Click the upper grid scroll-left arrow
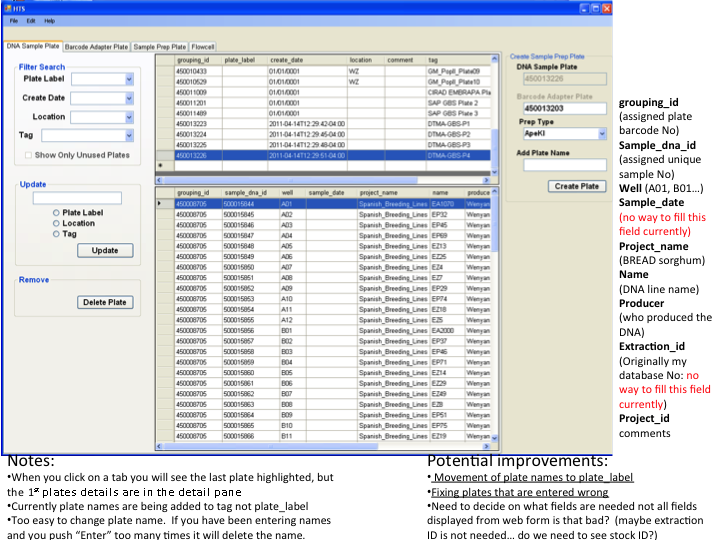This screenshot has height=540, width=720. coord(159,180)
